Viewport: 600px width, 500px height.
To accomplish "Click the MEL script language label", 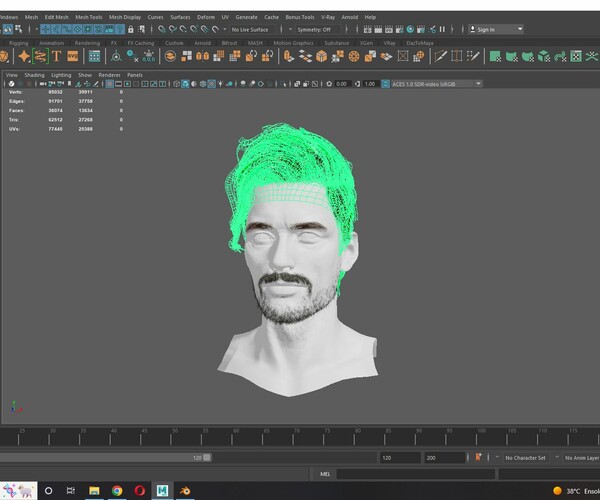I will coord(324,474).
